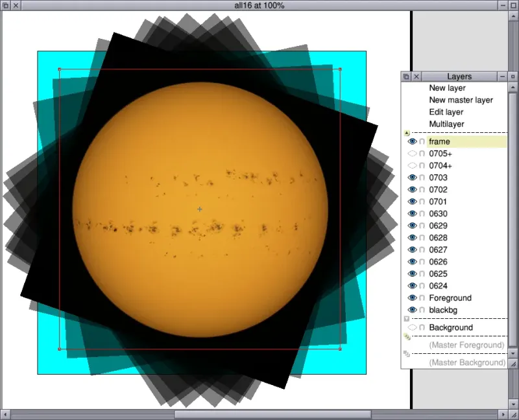
Task: Toggle the lock icon on the 0702 layer
Action: 422,189
